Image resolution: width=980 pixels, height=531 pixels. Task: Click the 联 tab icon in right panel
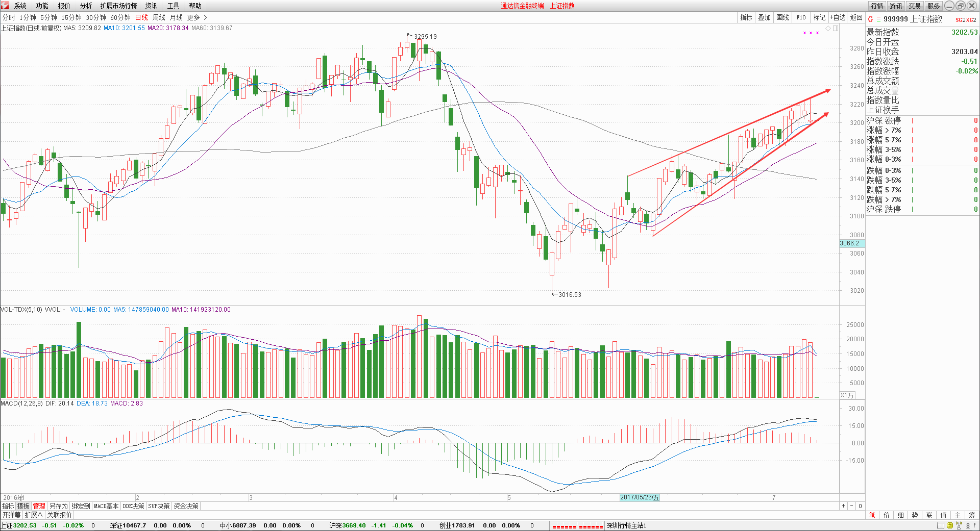click(x=929, y=515)
